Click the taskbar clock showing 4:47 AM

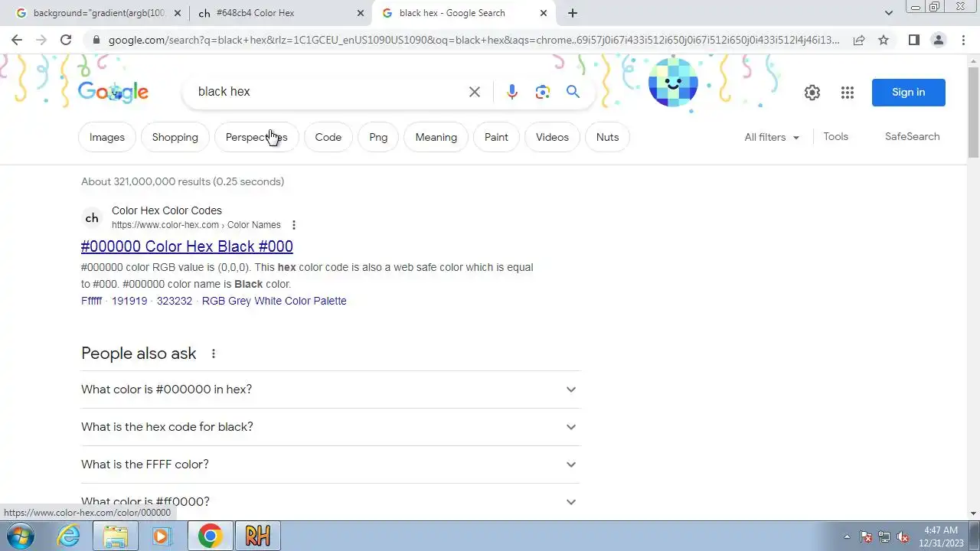[x=941, y=536]
